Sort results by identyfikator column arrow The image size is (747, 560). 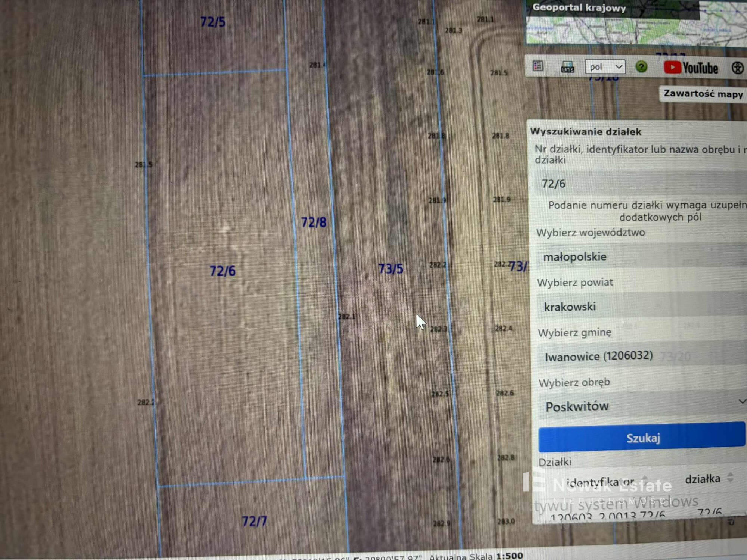point(645,479)
